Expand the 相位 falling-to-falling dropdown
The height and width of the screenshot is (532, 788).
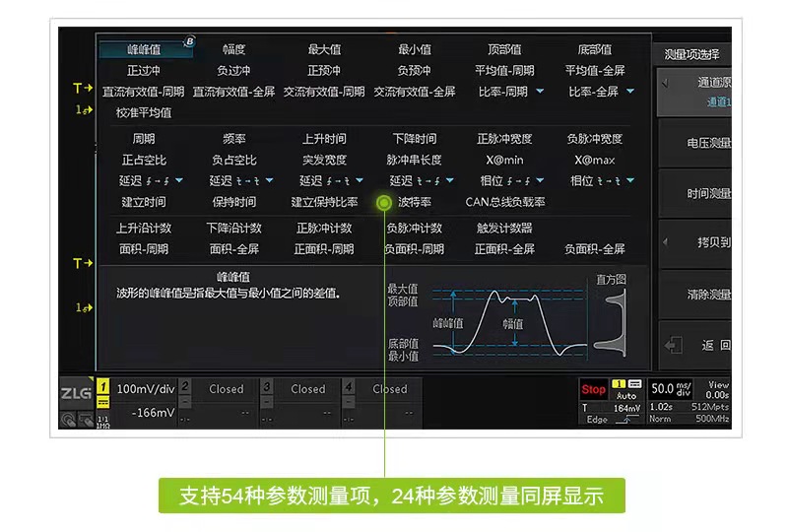tap(630, 180)
